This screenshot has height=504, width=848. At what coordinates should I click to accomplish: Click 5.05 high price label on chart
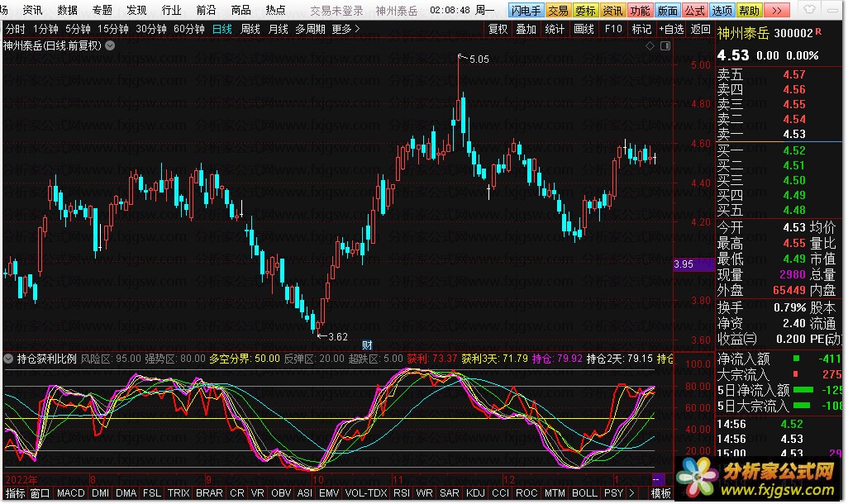click(479, 59)
